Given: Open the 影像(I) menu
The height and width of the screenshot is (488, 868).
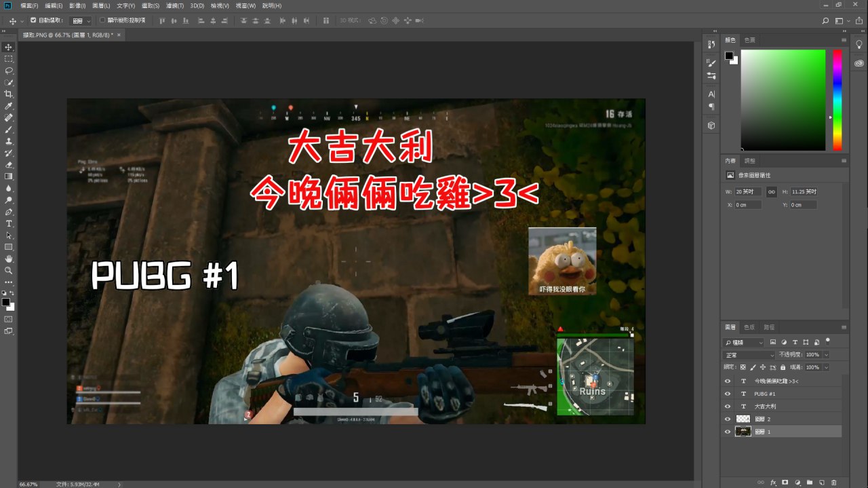Looking at the screenshot, I should (77, 5).
